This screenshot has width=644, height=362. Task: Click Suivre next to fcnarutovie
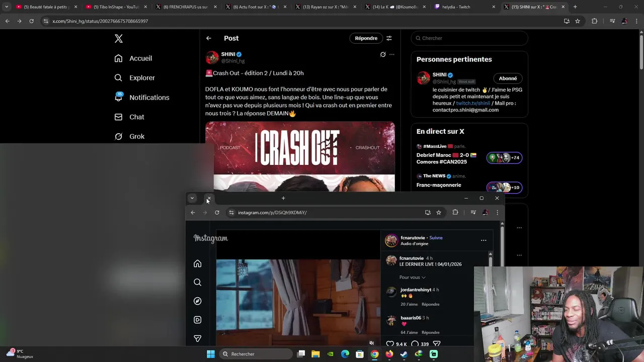(x=436, y=238)
